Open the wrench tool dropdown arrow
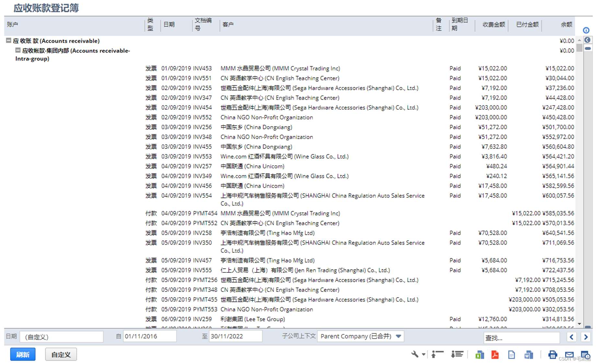Image resolution: width=596 pixels, height=364 pixels. click(x=423, y=355)
